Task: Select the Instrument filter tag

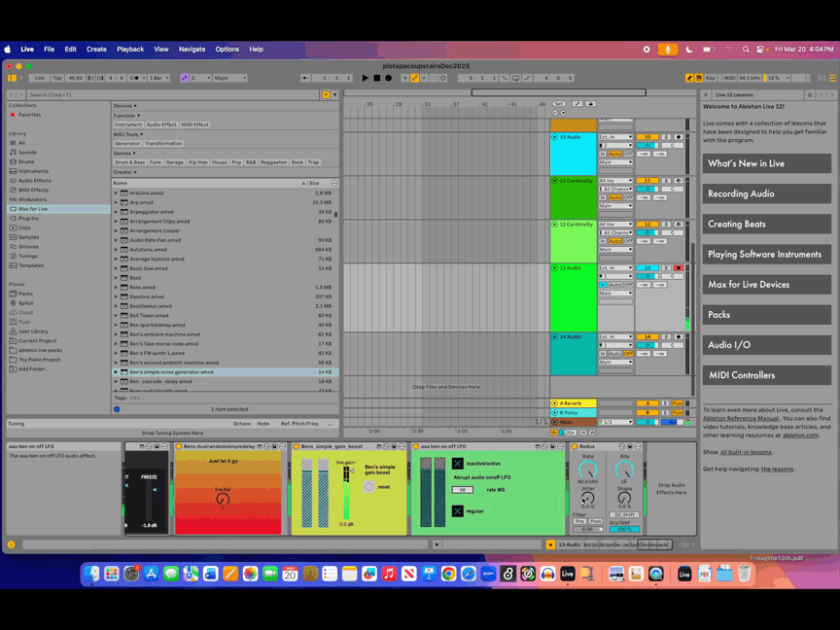Action: click(x=128, y=124)
